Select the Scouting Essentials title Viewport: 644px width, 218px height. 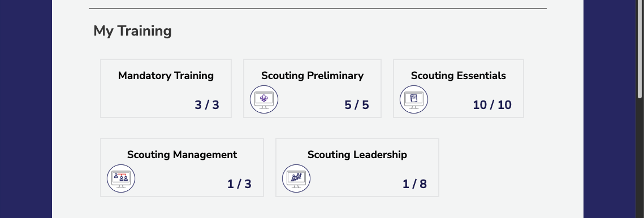coord(459,76)
